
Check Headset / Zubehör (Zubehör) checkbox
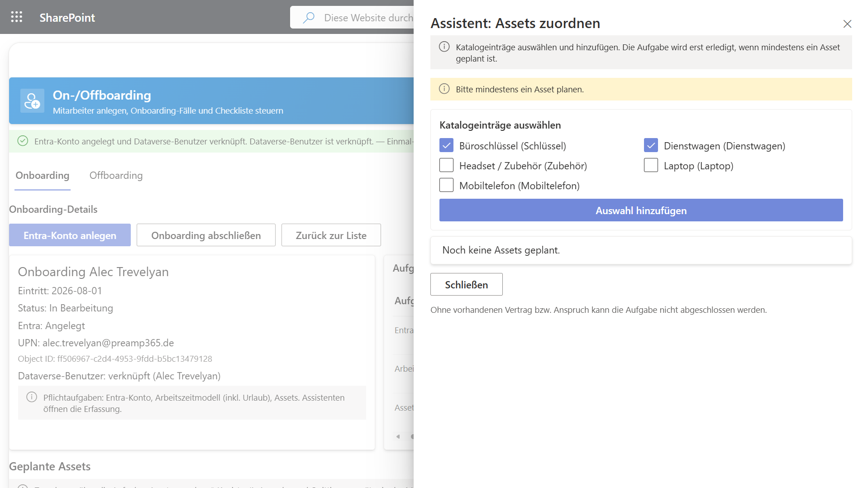(446, 165)
